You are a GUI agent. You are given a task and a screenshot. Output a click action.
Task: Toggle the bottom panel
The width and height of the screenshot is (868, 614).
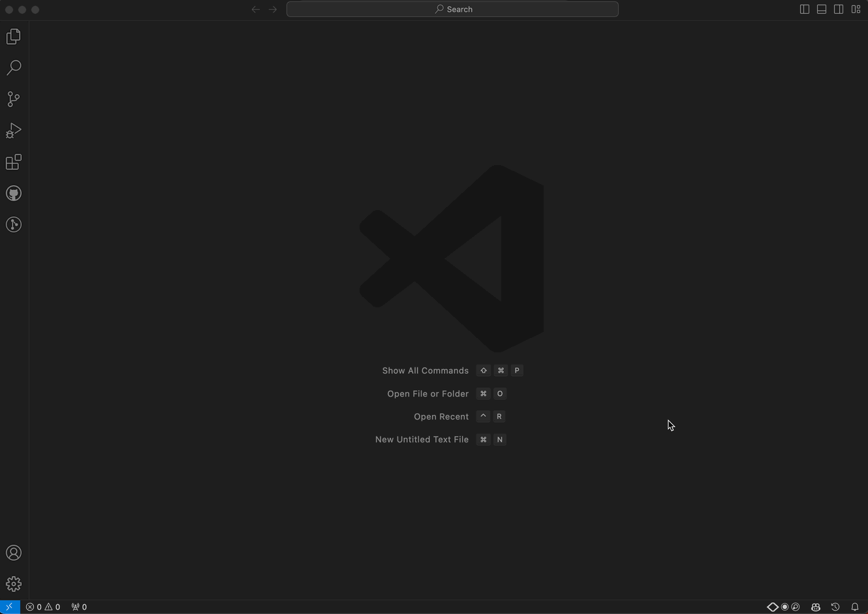click(822, 9)
